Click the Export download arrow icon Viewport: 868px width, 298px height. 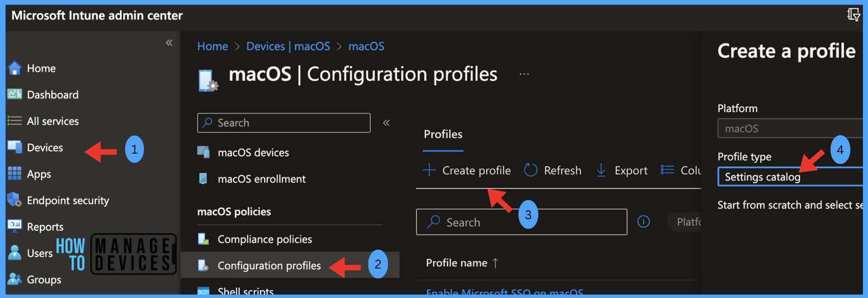click(601, 170)
